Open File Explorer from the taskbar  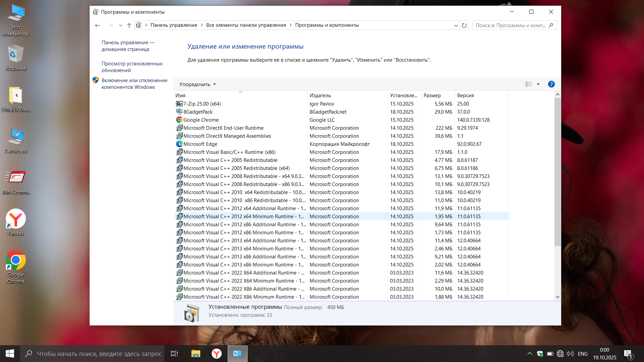(x=196, y=354)
